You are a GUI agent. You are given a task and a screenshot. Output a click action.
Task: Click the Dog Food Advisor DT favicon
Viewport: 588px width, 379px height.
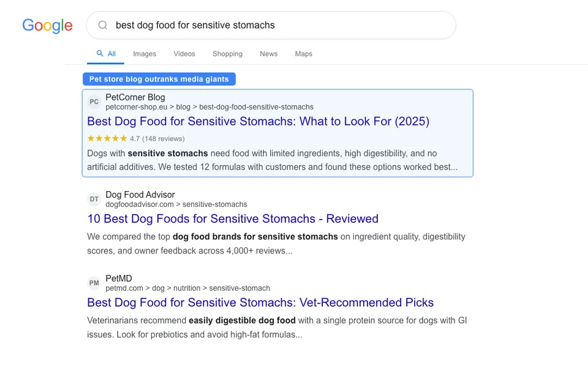coord(94,199)
